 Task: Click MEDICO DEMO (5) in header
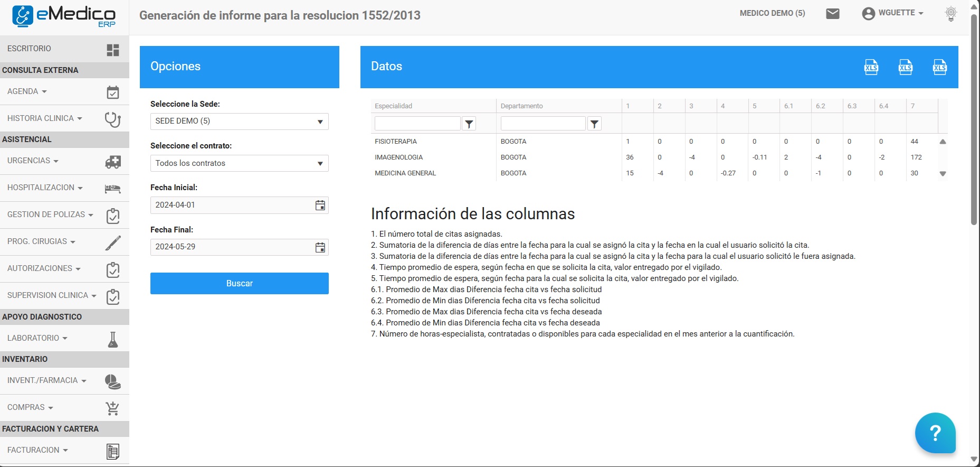click(x=772, y=13)
